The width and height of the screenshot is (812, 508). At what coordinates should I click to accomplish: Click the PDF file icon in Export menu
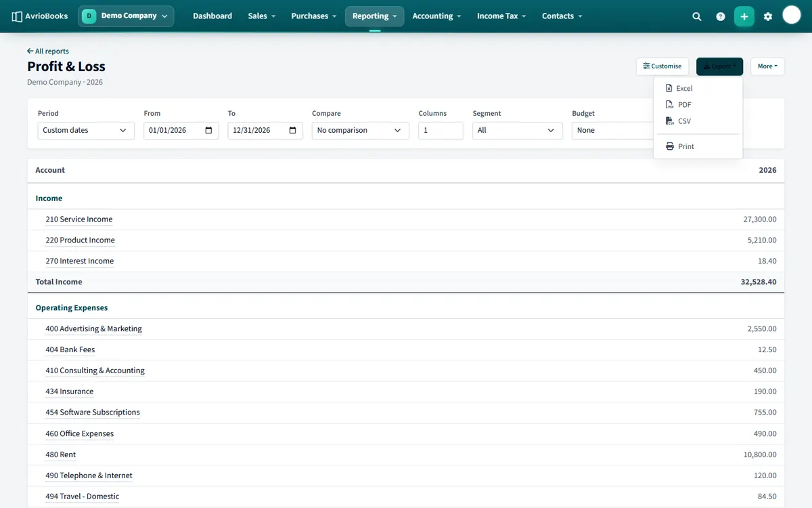(669, 104)
